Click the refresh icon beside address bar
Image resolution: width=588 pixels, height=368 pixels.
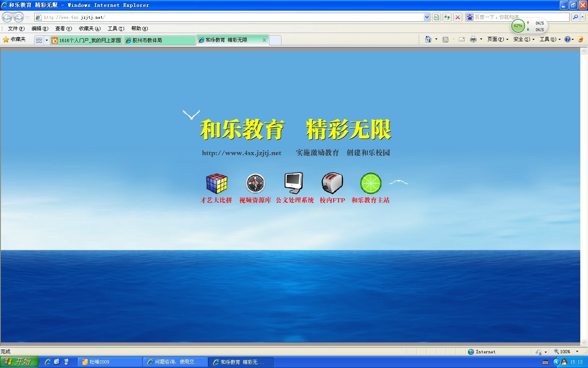tap(447, 17)
